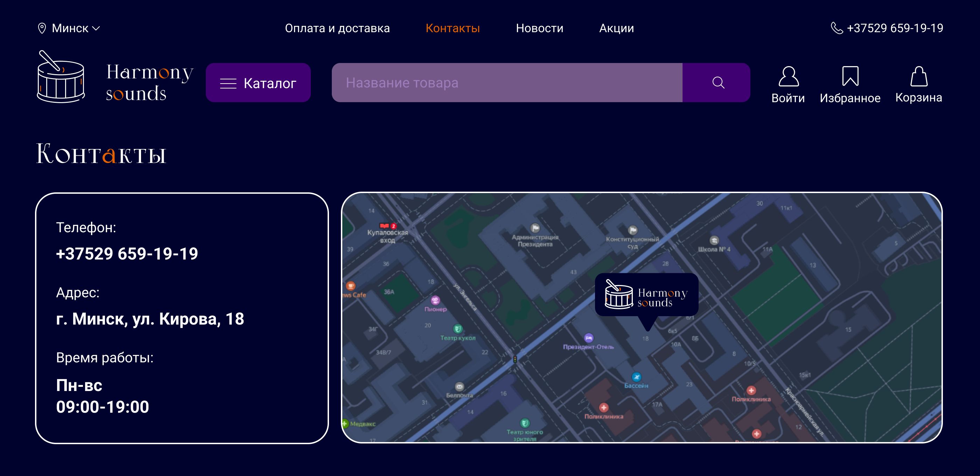
Task: Click the Избранное label
Action: click(x=850, y=98)
